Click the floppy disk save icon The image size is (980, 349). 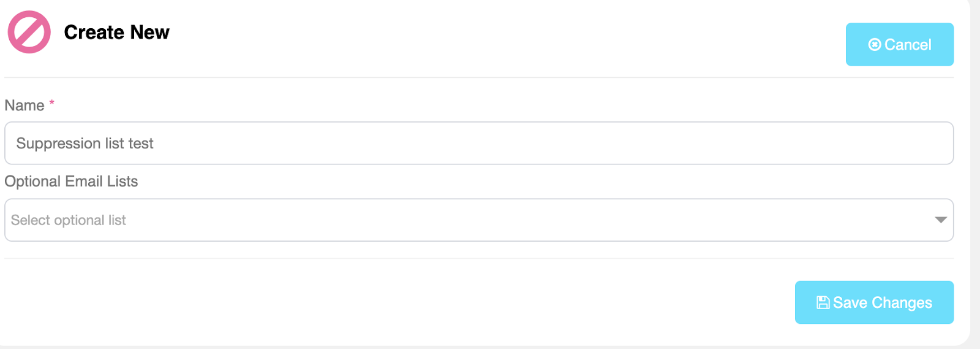point(823,302)
